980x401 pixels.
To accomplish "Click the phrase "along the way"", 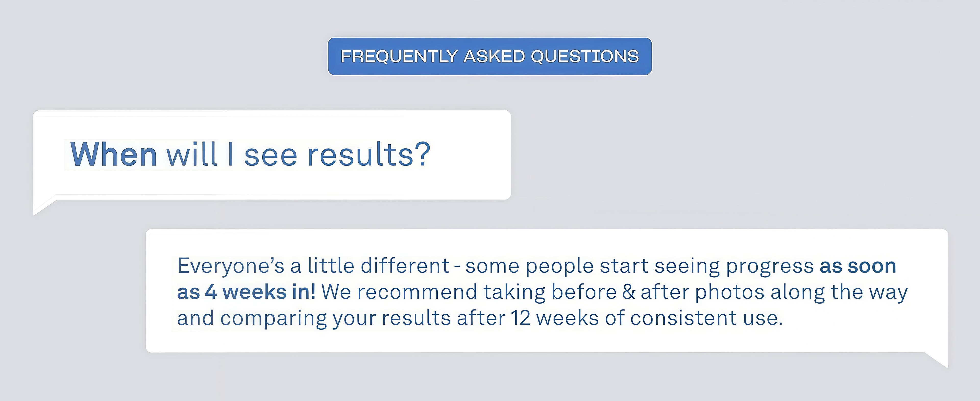I will tap(839, 292).
